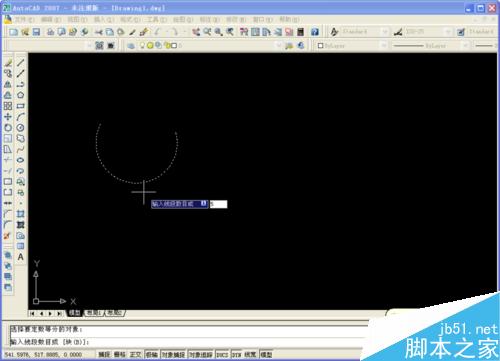500x361 pixels.
Task: Toggle 极轴 polar tracking in status bar
Action: [152, 355]
